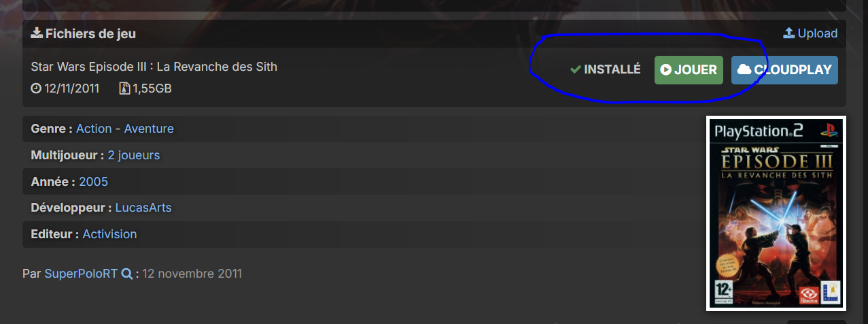Click the Star Wars Episode III file title
868x324 pixels.
(x=154, y=67)
